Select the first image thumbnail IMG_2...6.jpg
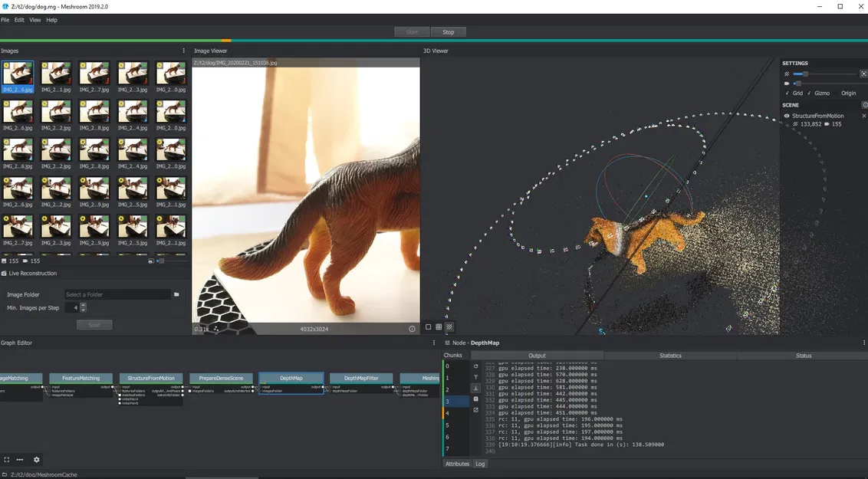This screenshot has height=479, width=868. click(x=18, y=77)
